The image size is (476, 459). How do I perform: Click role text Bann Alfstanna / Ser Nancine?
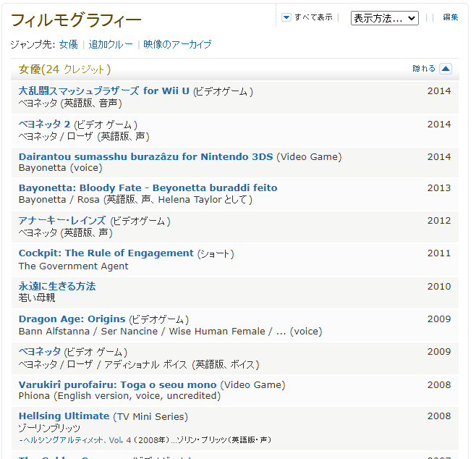(88, 331)
